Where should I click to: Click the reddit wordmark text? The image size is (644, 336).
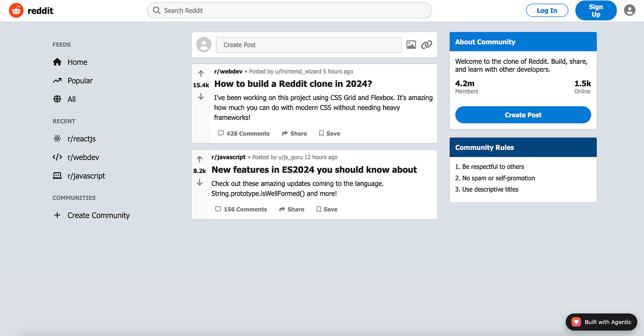pos(40,11)
